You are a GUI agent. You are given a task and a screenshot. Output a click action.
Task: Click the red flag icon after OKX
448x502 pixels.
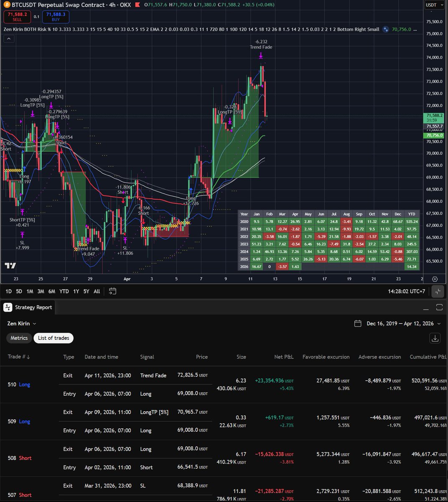[138, 5]
